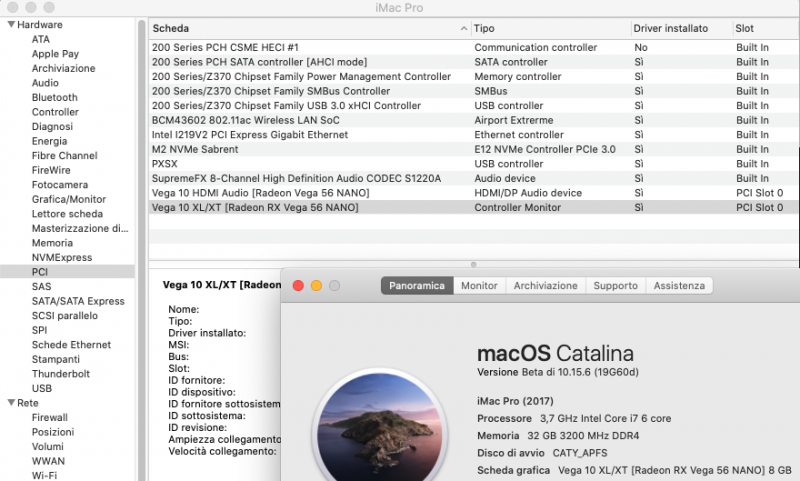Select the Z370 SMBus Controller row
The image size is (800, 481).
(x=474, y=91)
